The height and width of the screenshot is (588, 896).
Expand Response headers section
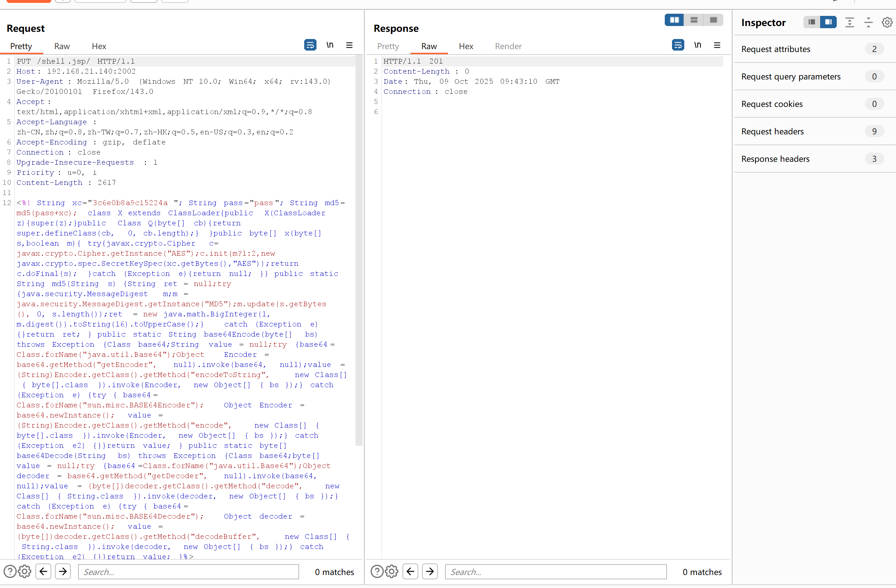(775, 159)
